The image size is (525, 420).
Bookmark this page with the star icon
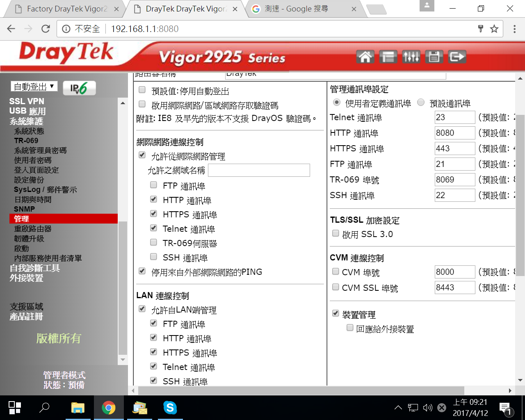point(494,29)
